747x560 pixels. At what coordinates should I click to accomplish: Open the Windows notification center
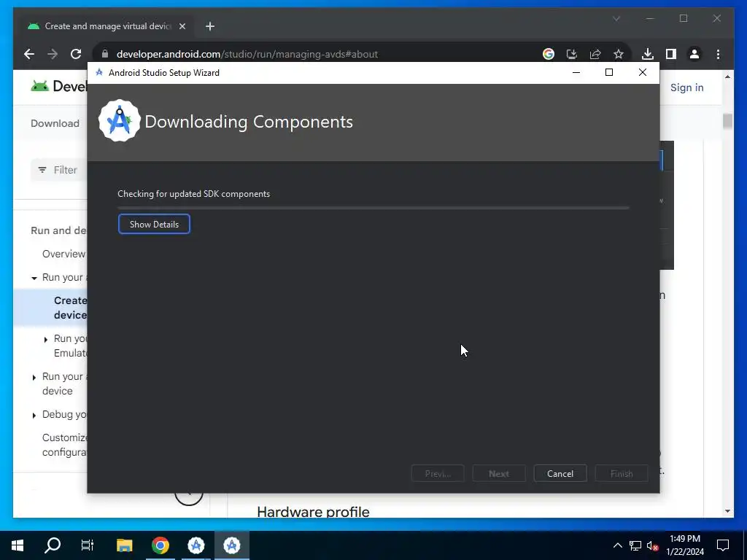point(723,545)
